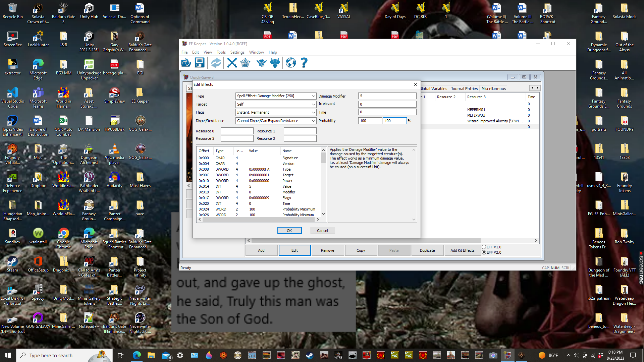
Task: Click the Duplicate button
Action: coord(427,250)
